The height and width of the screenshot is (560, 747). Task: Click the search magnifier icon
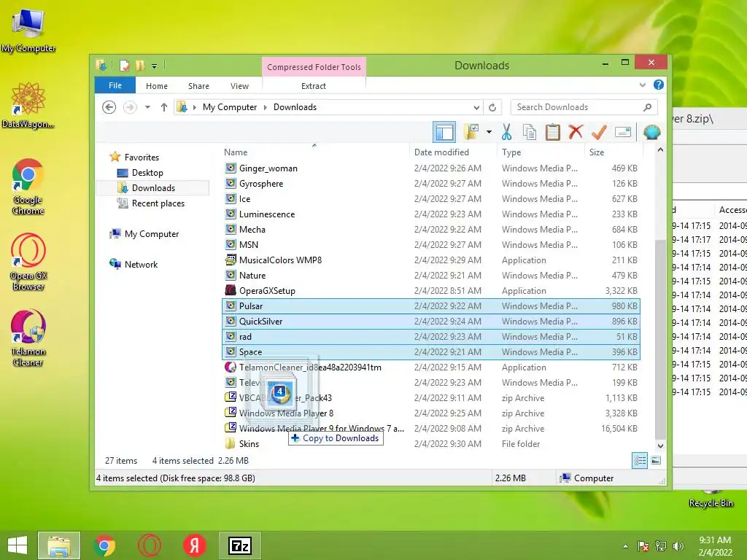click(x=648, y=107)
